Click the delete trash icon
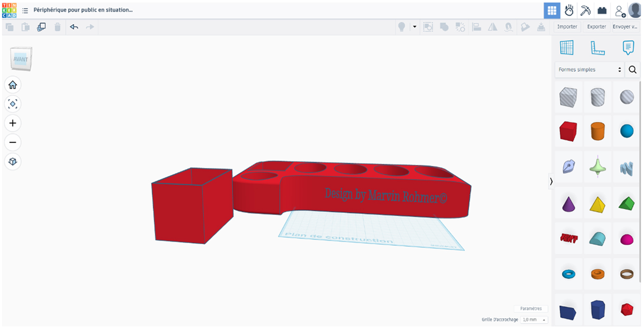Viewport: 644px width, 329px height. [x=58, y=27]
